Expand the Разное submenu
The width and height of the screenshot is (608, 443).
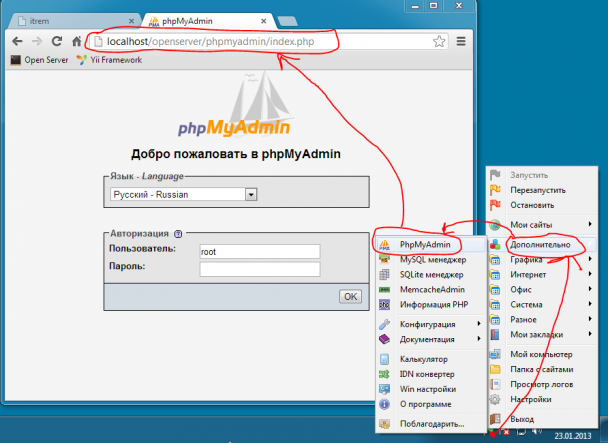click(x=542, y=319)
